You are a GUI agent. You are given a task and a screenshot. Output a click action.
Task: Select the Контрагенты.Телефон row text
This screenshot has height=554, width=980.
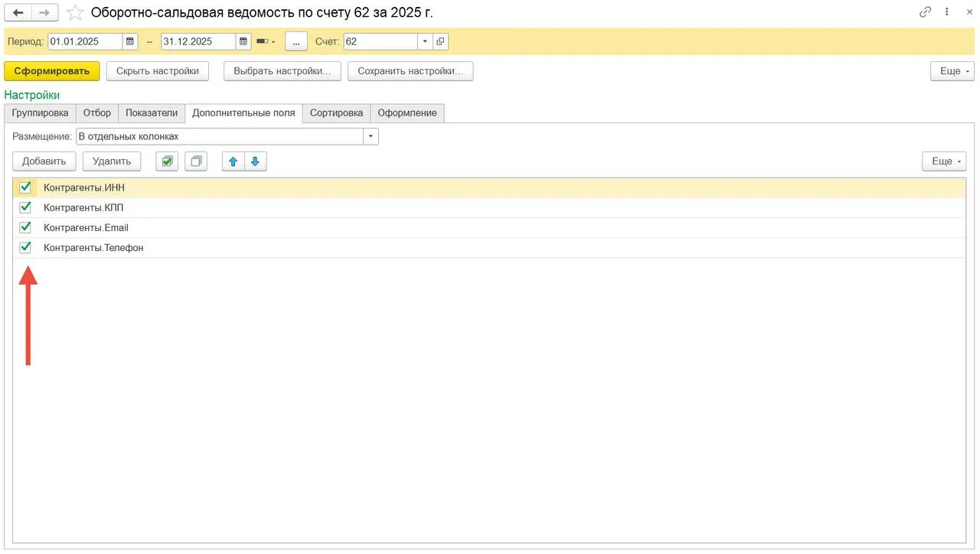(x=93, y=247)
